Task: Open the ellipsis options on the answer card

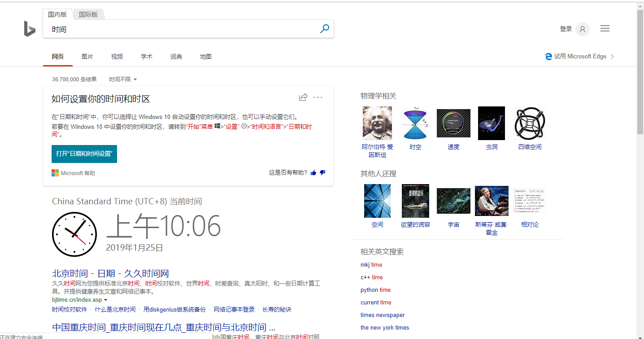Action: tap(318, 97)
